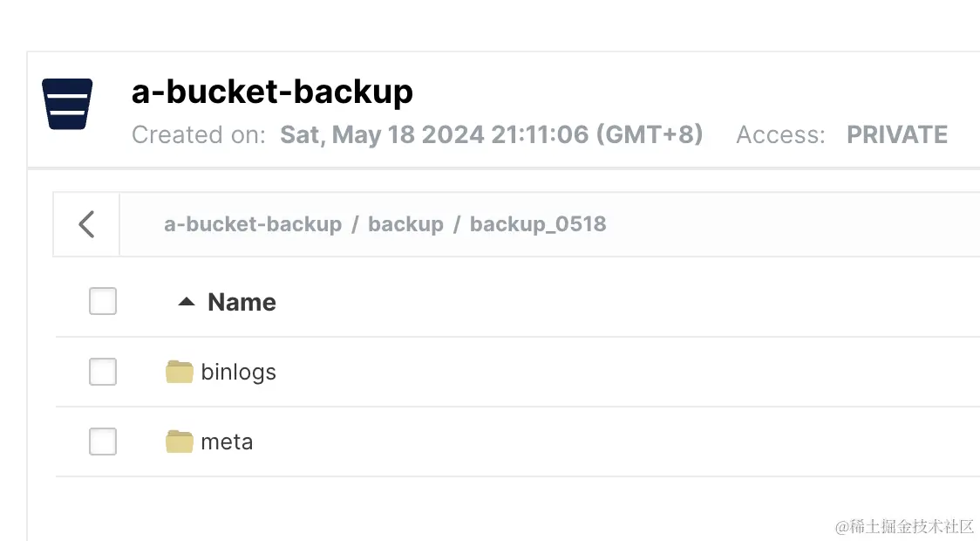Viewport: 980px width, 541px height.
Task: Click the Created on label
Action: [199, 135]
